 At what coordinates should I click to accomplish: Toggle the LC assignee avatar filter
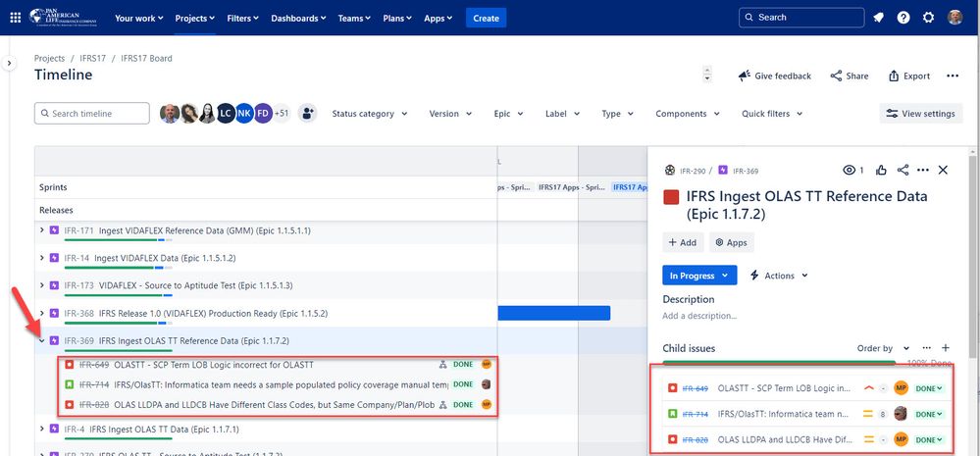pos(226,113)
